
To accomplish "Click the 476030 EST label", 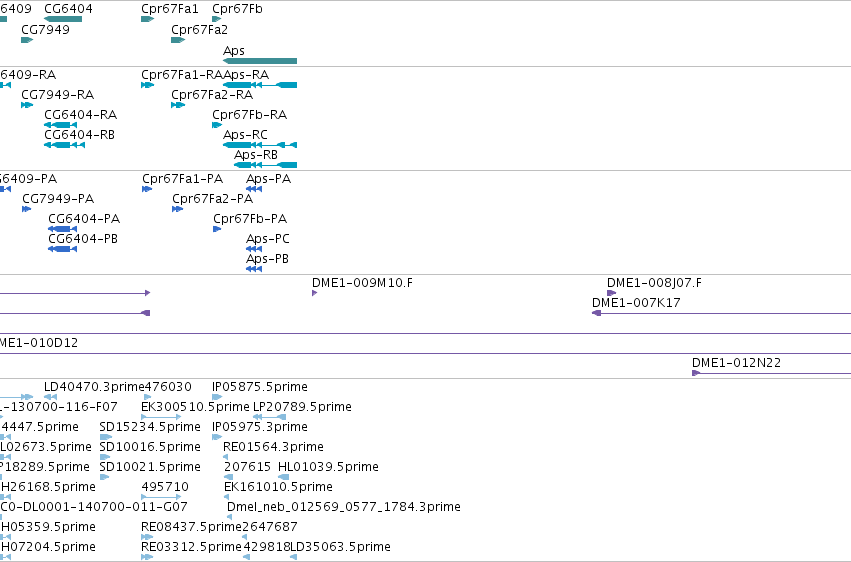I will [168, 387].
